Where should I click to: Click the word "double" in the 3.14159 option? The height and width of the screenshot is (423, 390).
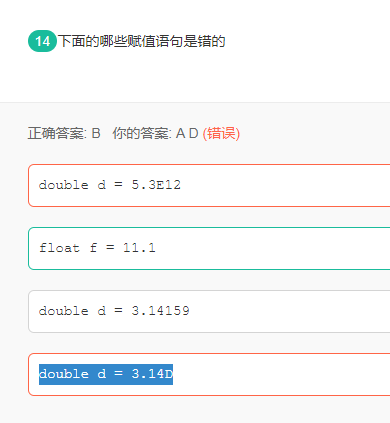coord(64,311)
